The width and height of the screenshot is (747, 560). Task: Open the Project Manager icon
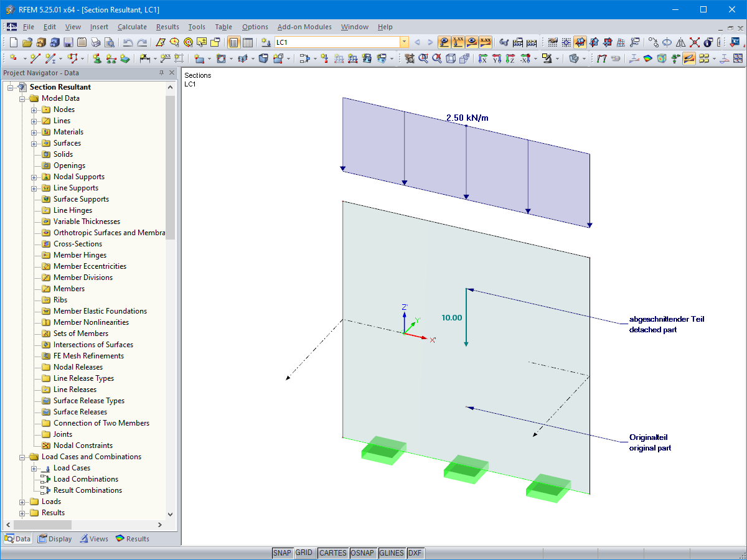(40, 42)
